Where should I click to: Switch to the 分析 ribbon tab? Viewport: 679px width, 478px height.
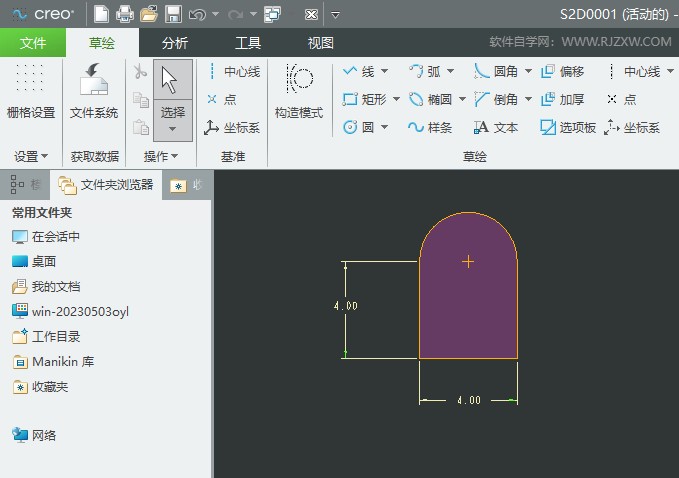(175, 43)
